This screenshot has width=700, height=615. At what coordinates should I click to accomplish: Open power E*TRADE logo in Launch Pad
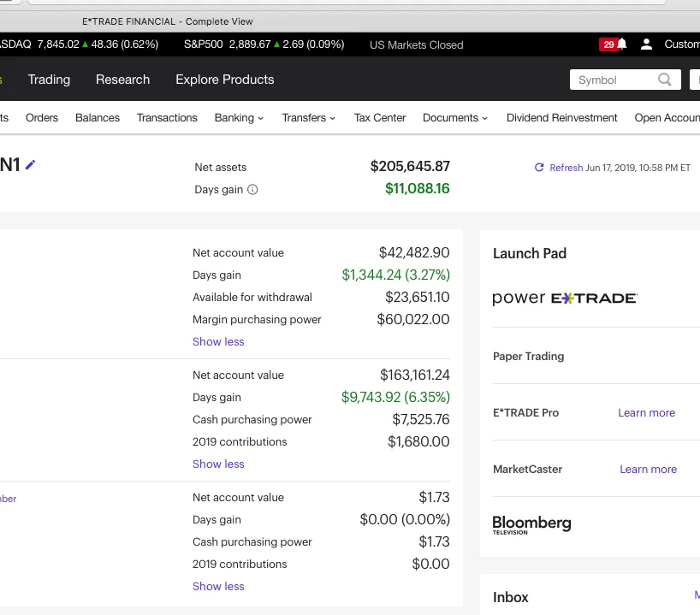click(x=565, y=299)
